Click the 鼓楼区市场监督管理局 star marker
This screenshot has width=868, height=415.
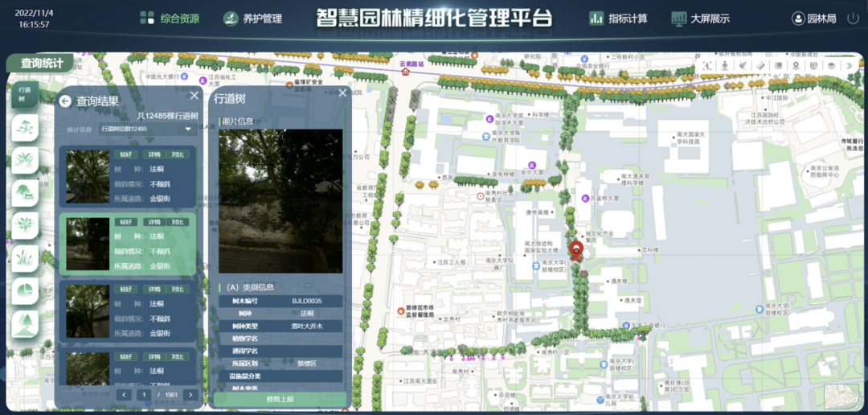click(x=401, y=310)
